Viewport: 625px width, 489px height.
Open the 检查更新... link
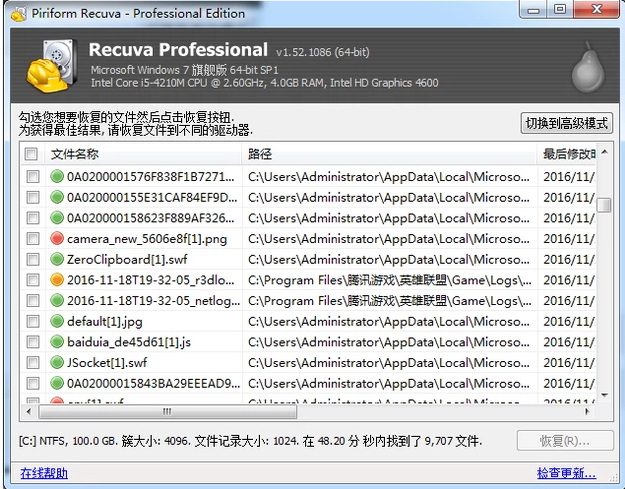tap(566, 473)
